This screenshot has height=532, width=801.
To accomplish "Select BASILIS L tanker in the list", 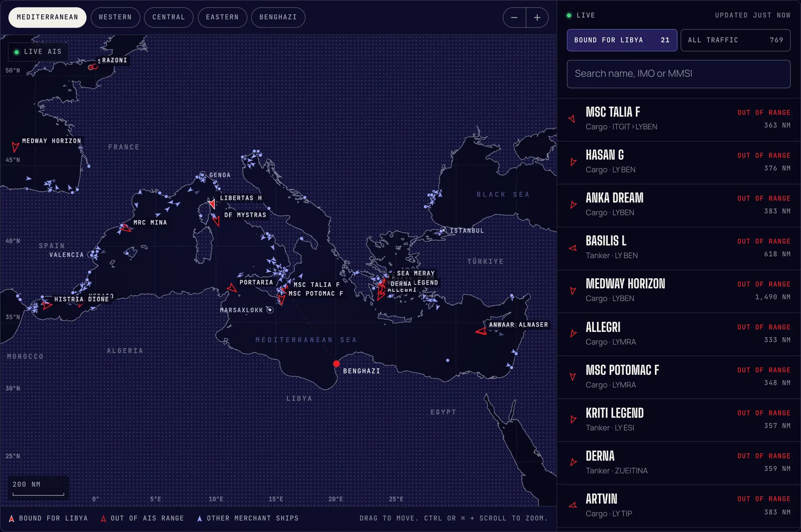I will 679,248.
